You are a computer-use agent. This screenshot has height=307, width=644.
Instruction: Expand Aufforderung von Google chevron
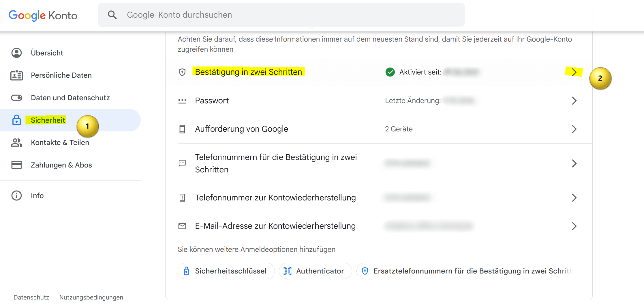coord(574,129)
